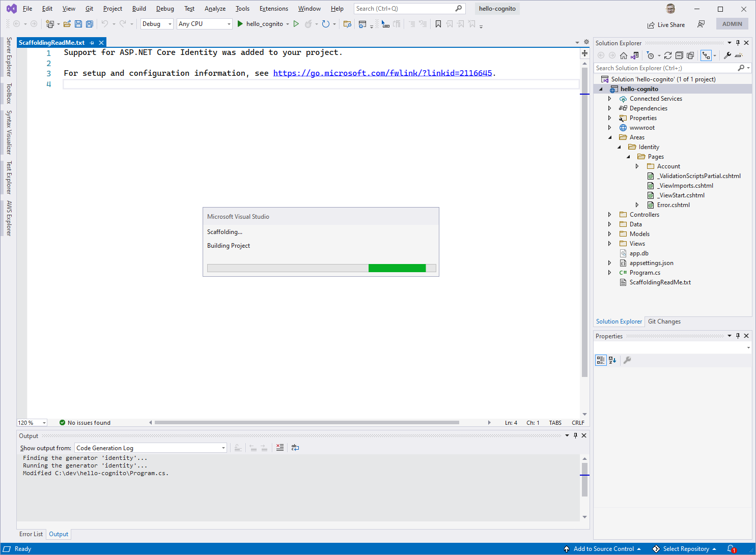Toggle Preview Selected Items in Solution Explorer
756x555 pixels.
click(739, 55)
